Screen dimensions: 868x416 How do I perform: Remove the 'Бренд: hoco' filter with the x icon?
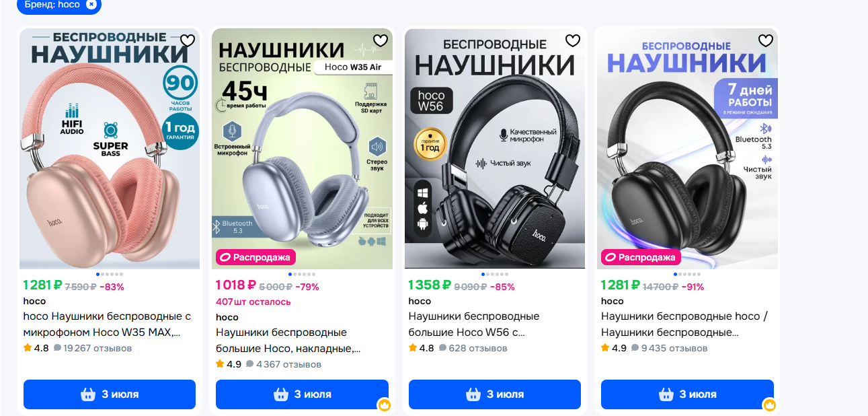click(91, 5)
